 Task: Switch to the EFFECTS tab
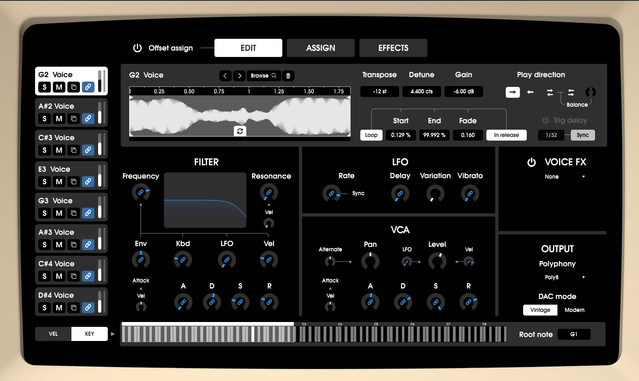click(393, 48)
